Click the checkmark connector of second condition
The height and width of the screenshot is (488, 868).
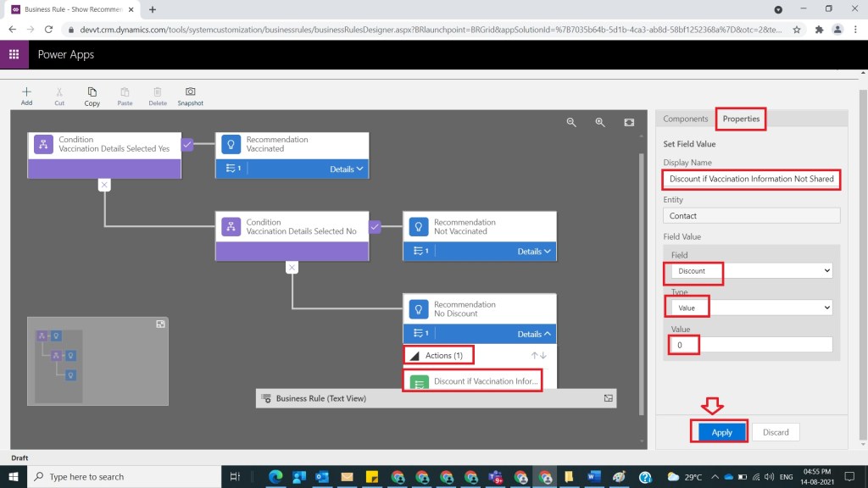point(375,226)
